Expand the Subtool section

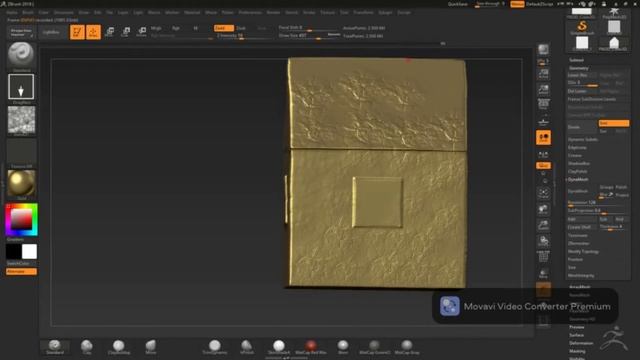click(576, 60)
